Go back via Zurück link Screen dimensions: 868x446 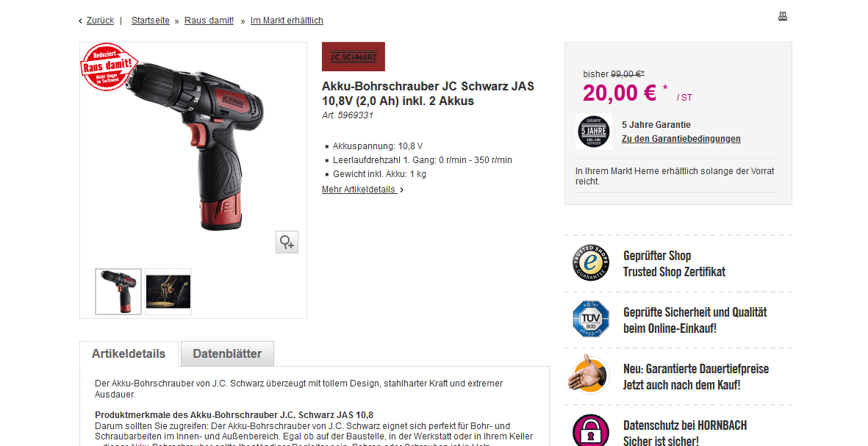pos(100,21)
